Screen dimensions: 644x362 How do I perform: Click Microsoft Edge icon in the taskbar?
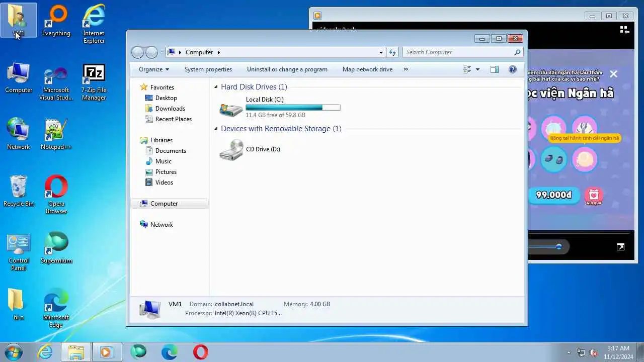tap(170, 352)
